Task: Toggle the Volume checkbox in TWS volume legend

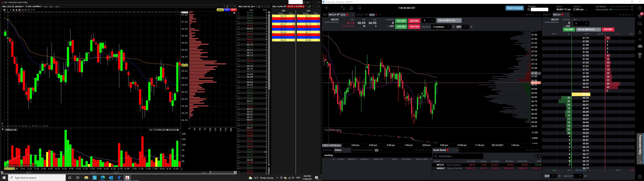Action: [178, 130]
